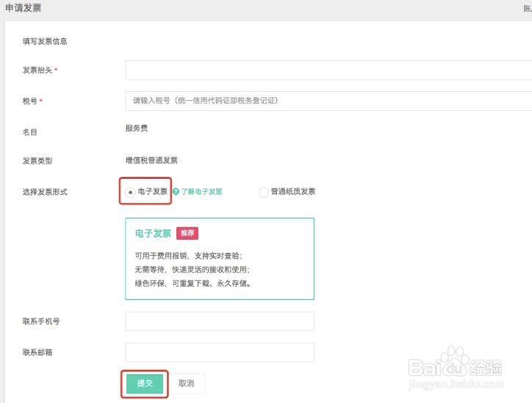Click the 取消 button
The width and height of the screenshot is (532, 403).
point(187,384)
